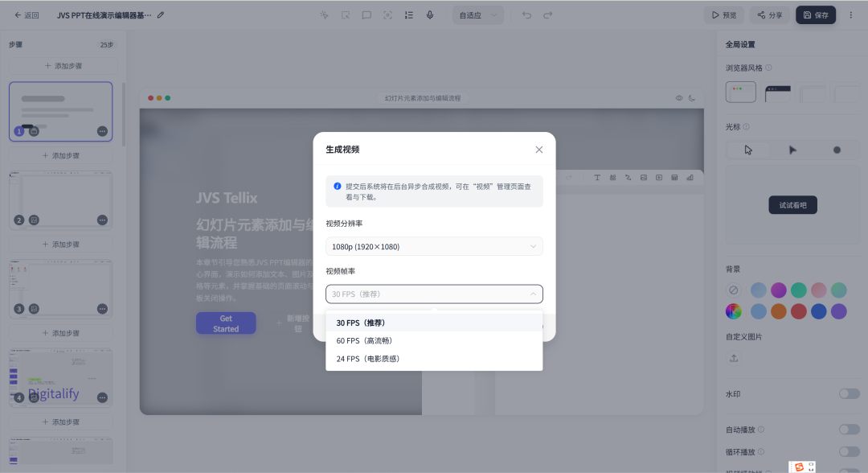Image resolution: width=868 pixels, height=473 pixels.
Task: Show info for 浏览器风格
Action: pyautogui.click(x=768, y=68)
